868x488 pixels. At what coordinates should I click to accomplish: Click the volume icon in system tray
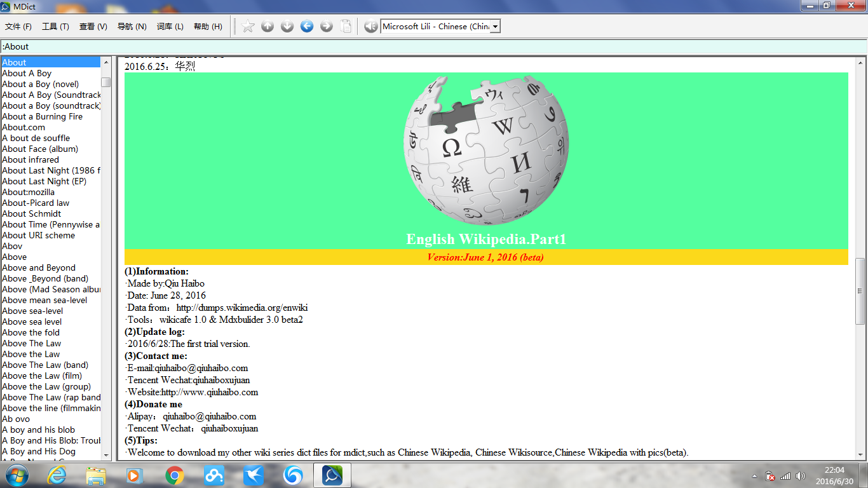(x=800, y=476)
